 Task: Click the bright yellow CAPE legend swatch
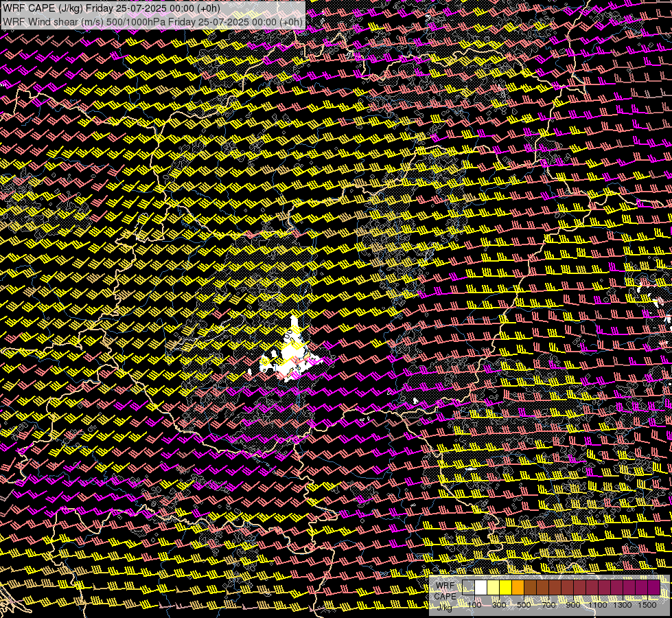pyautogui.click(x=506, y=588)
